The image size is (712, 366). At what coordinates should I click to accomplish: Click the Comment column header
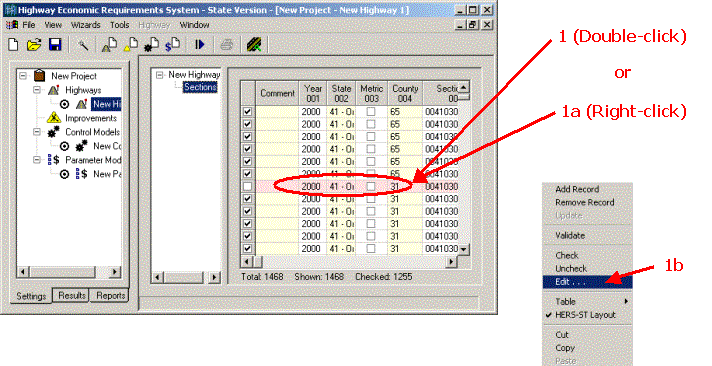click(x=277, y=94)
